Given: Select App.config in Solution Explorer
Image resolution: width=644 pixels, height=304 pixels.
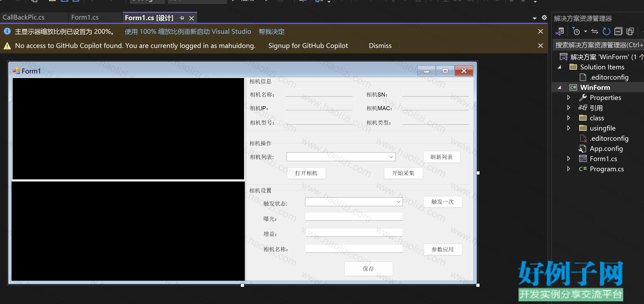Looking at the screenshot, I should pos(606,149).
